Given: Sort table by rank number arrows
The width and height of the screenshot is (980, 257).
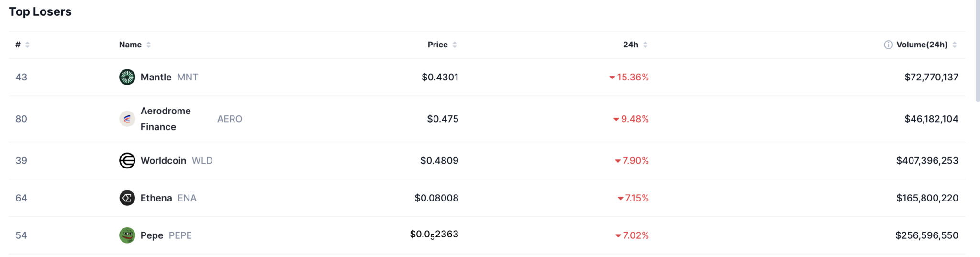Looking at the screenshot, I should pyautogui.click(x=27, y=45).
